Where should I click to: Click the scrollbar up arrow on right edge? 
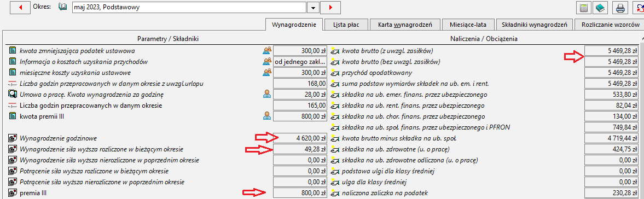click(641, 39)
